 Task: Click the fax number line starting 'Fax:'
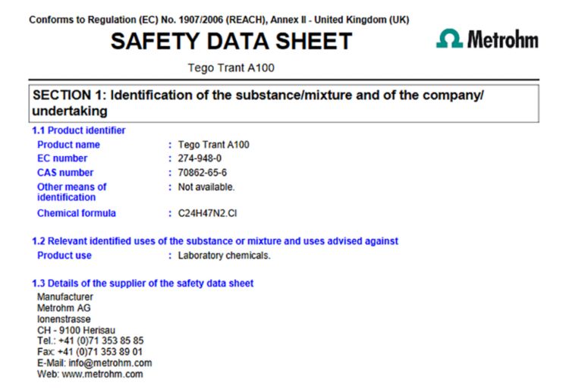90,352
